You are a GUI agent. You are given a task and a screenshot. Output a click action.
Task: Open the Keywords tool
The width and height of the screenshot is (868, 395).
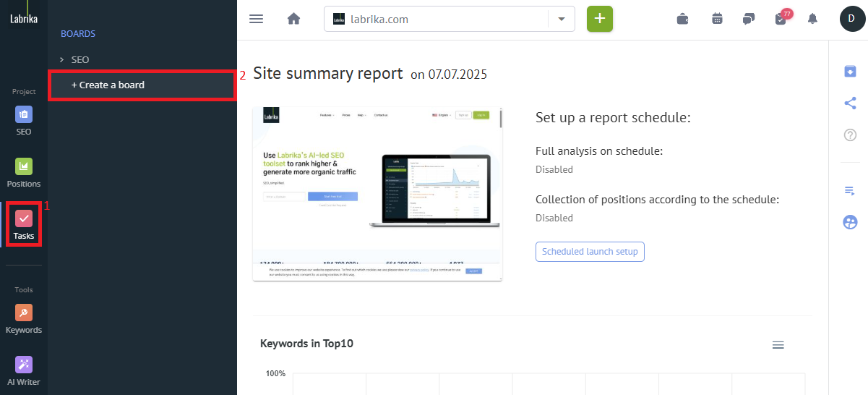[24, 319]
